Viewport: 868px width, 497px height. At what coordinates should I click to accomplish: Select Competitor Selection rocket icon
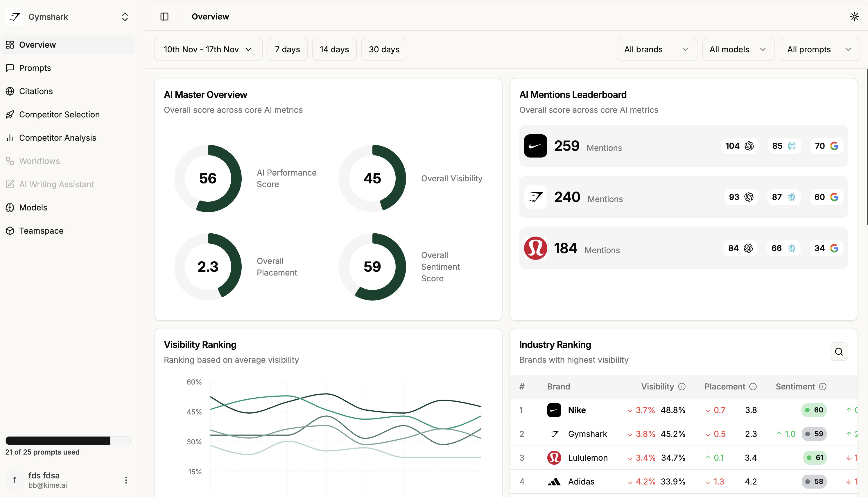point(10,114)
